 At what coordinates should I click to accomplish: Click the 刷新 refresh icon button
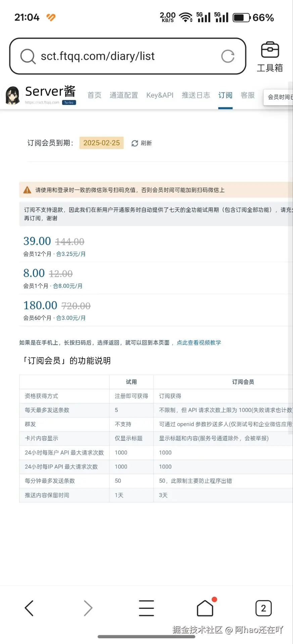(x=142, y=143)
